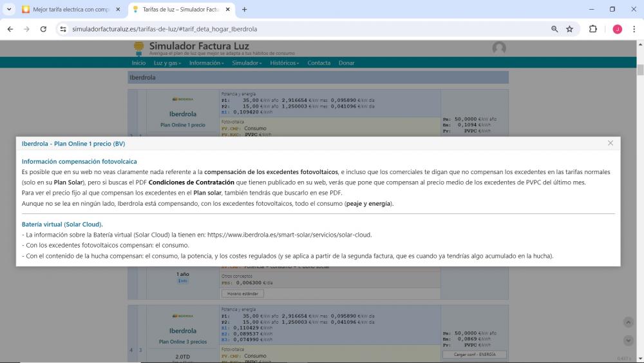Open the tab search dropdown arrow
Image resolution: width=644 pixels, height=363 pixels.
click(x=9, y=10)
